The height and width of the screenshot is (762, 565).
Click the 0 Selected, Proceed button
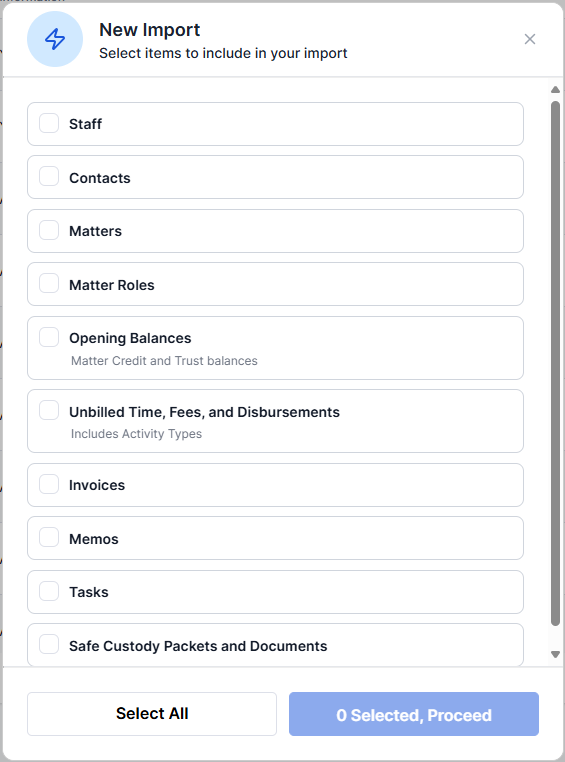pyautogui.click(x=414, y=714)
